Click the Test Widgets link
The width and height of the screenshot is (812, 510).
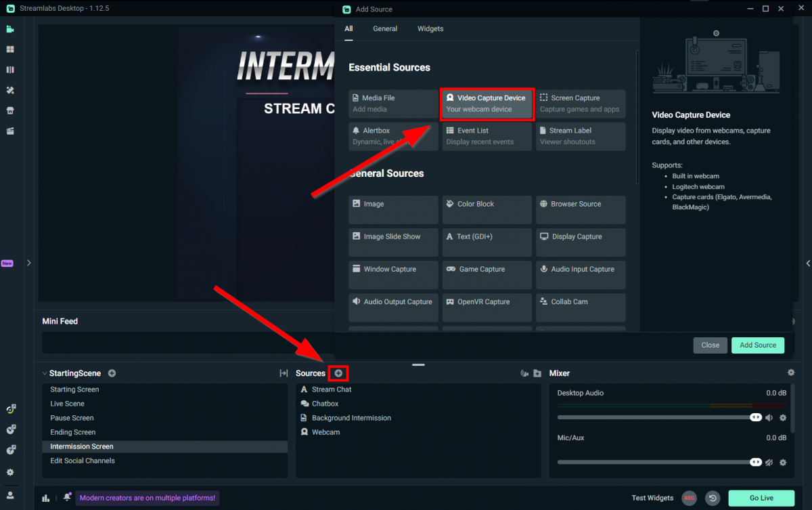click(652, 498)
